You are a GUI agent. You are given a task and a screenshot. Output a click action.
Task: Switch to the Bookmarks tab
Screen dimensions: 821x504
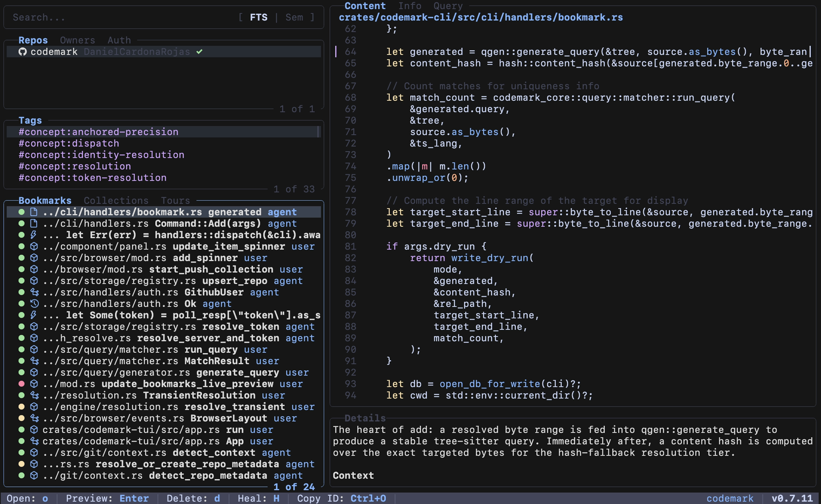pyautogui.click(x=45, y=200)
